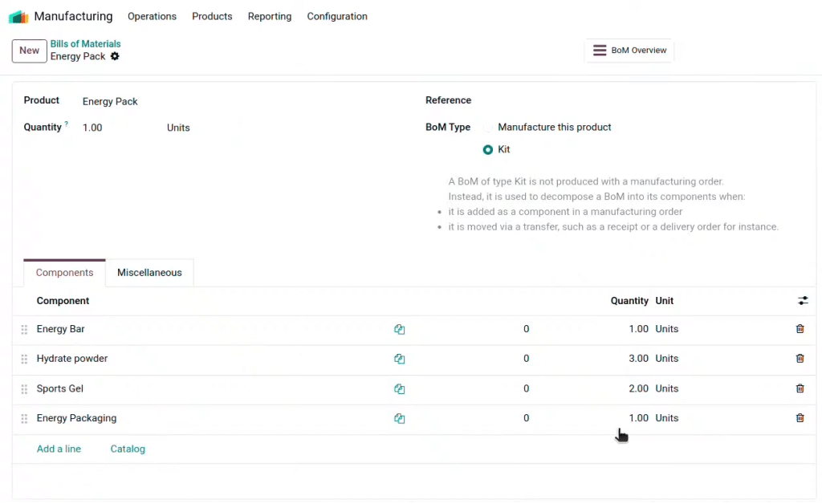Image resolution: width=822 pixels, height=504 pixels.
Task: Expand the Reporting menu
Action: [x=270, y=17]
